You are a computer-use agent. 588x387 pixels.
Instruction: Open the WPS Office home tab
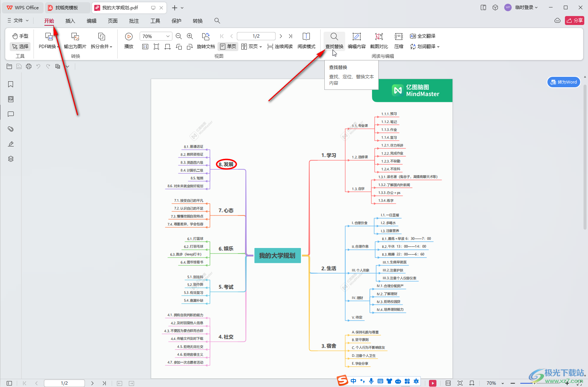tap(23, 7)
